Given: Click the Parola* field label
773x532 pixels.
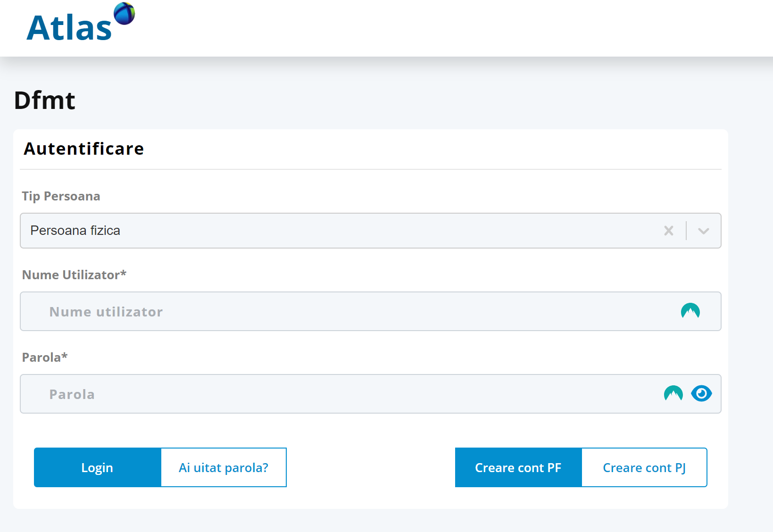Looking at the screenshot, I should click(x=45, y=357).
